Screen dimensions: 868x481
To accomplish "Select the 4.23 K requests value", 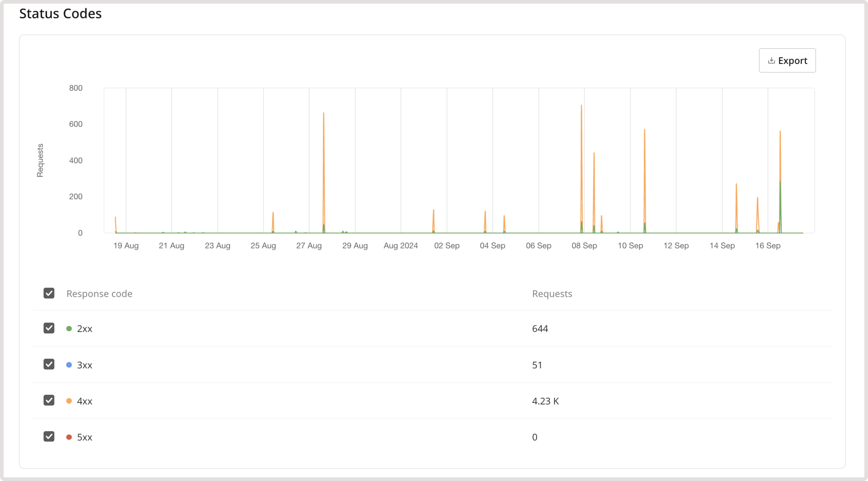I will (545, 401).
